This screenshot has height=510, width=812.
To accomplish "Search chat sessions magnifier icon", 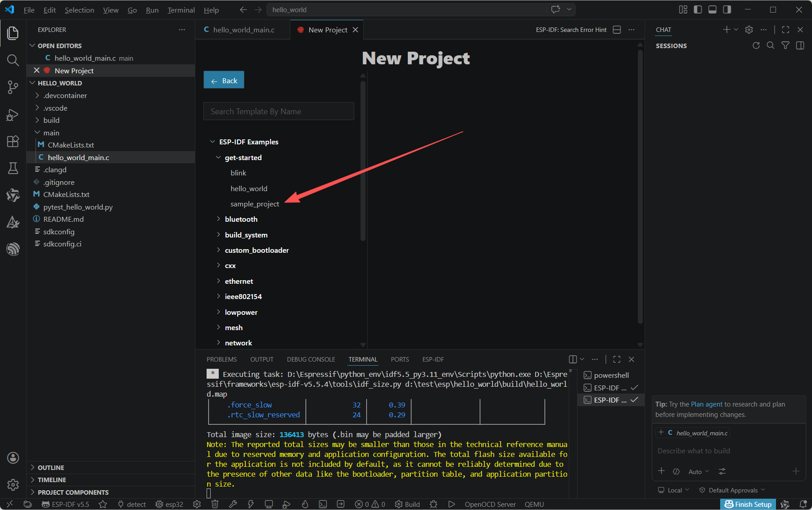I will [x=771, y=45].
